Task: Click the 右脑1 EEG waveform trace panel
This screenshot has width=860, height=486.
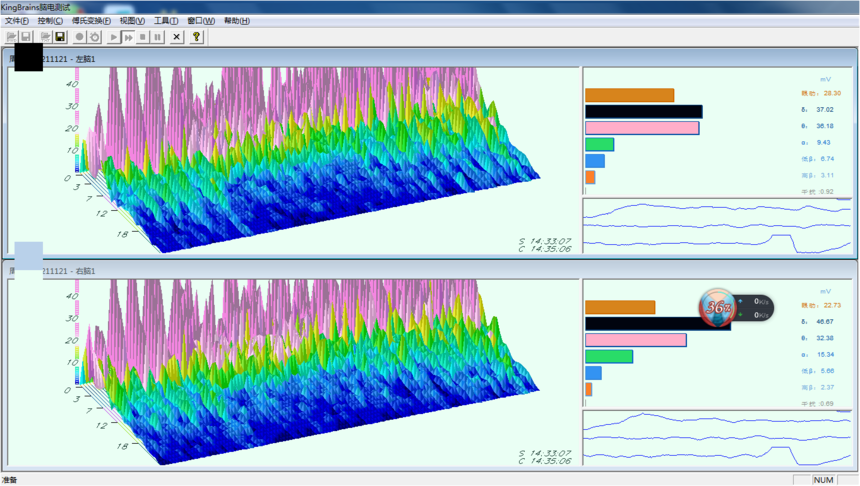Action: pos(717,438)
